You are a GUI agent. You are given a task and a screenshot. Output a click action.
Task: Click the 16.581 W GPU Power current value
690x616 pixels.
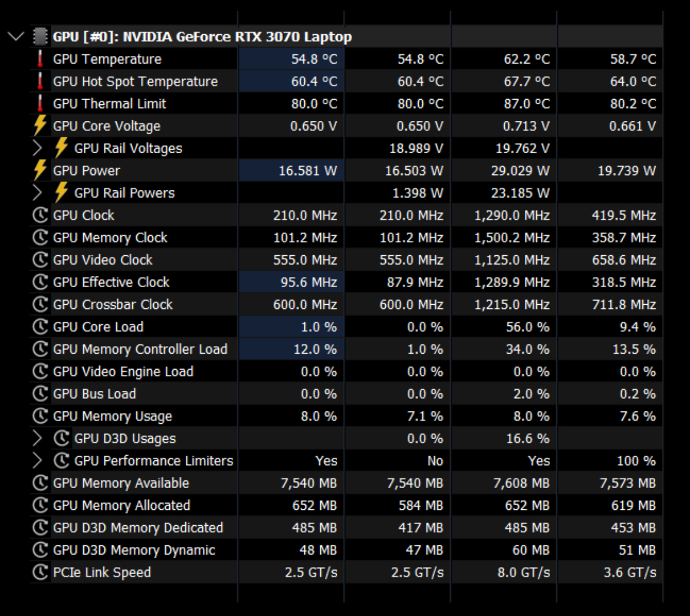click(308, 171)
